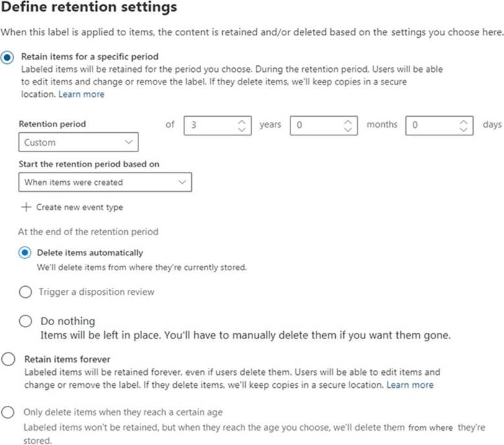Increase the days value with up arrow

tap(462, 122)
